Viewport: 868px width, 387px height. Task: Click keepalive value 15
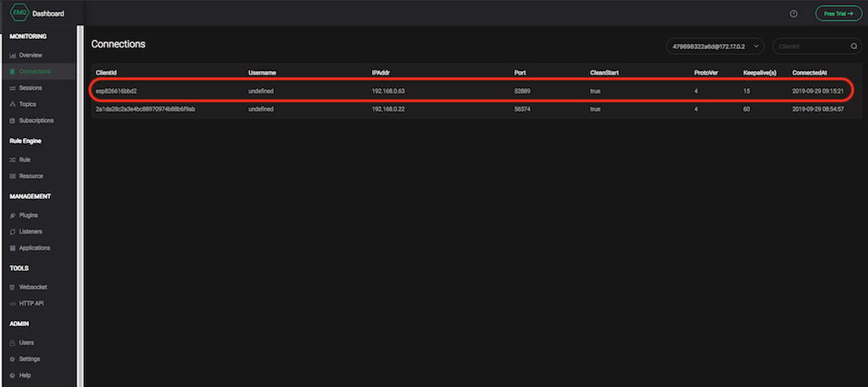point(746,91)
